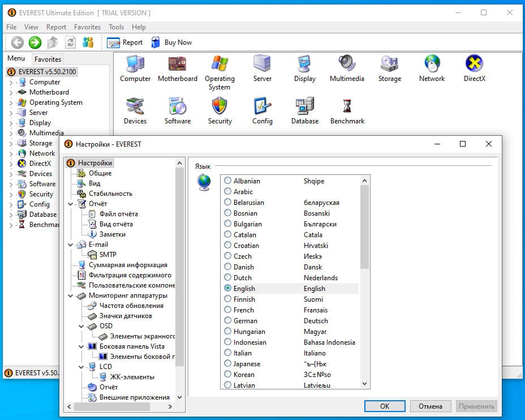
Task: Collapse the Боковая панель Vista node
Action: click(81, 346)
